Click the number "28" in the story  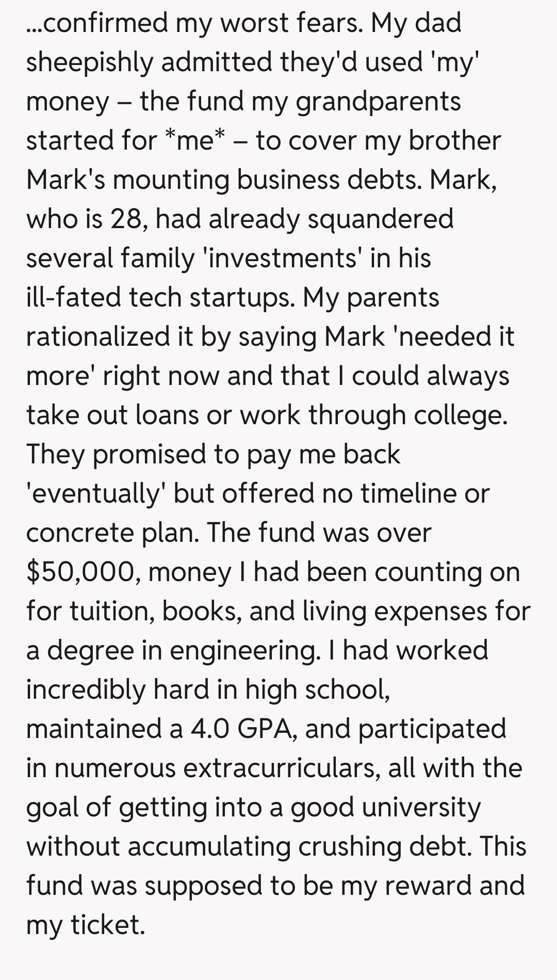tap(124, 219)
